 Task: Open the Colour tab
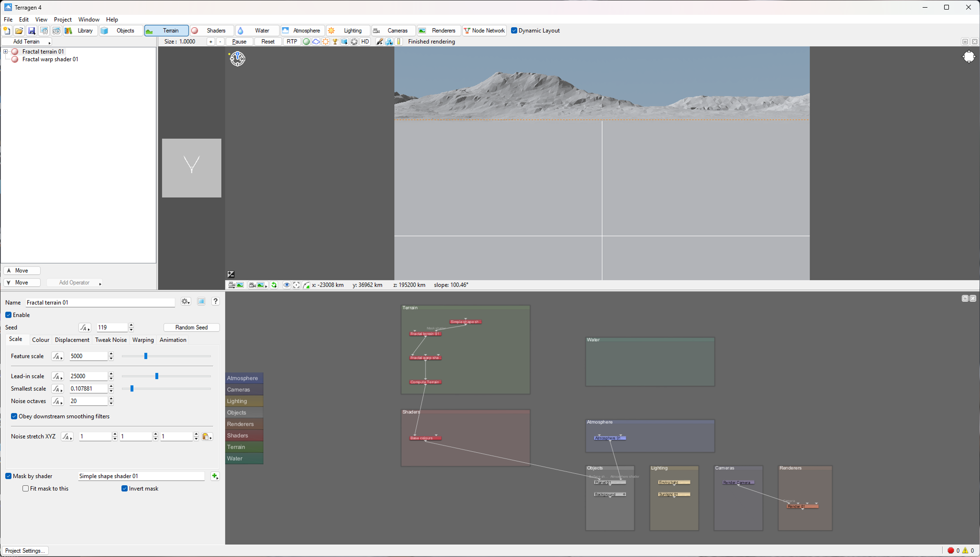pos(41,340)
